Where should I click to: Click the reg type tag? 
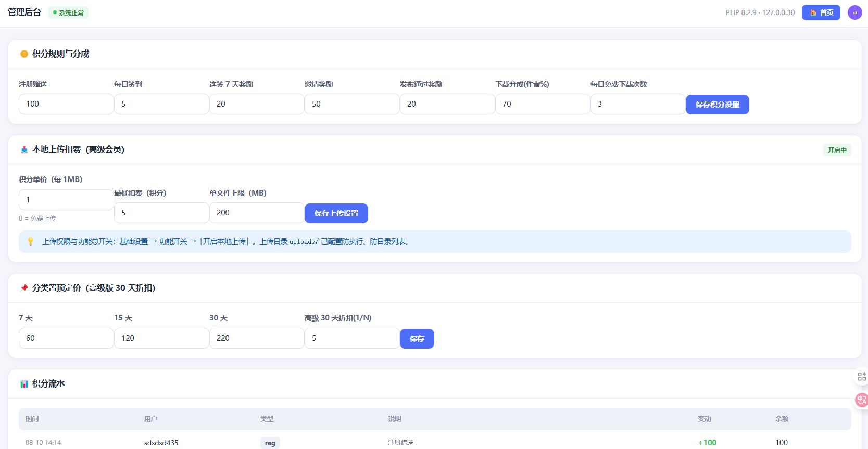click(x=270, y=443)
